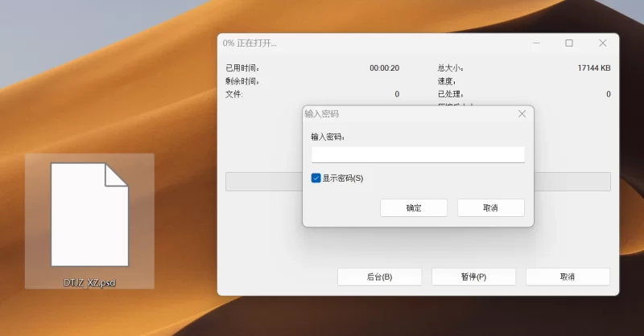644x336 pixels.
Task: Close the 正在打开 progress window
Action: [x=602, y=43]
